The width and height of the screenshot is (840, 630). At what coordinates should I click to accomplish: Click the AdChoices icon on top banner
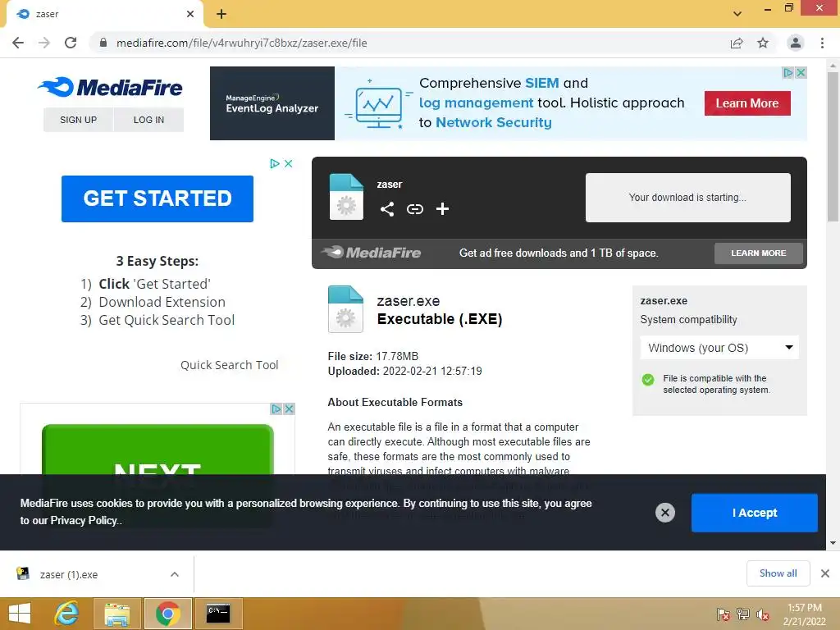788,72
